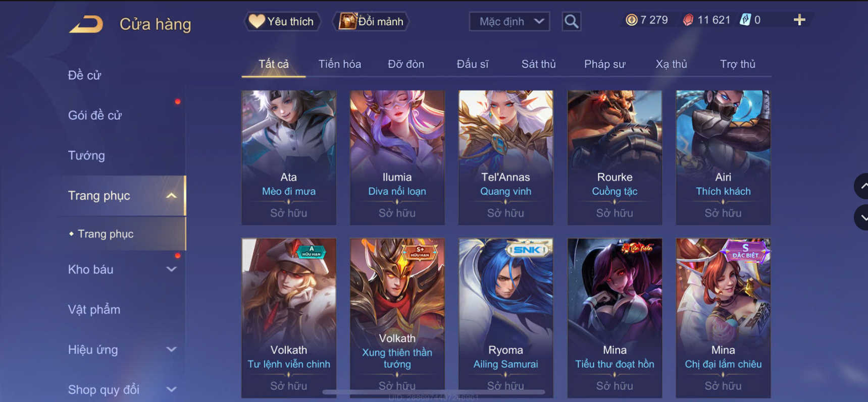Switch to the Sát thủ tab
The image size is (868, 402).
click(x=538, y=64)
